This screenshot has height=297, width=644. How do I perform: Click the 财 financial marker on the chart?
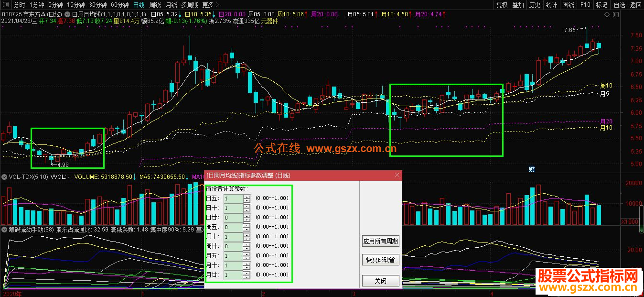click(532, 169)
